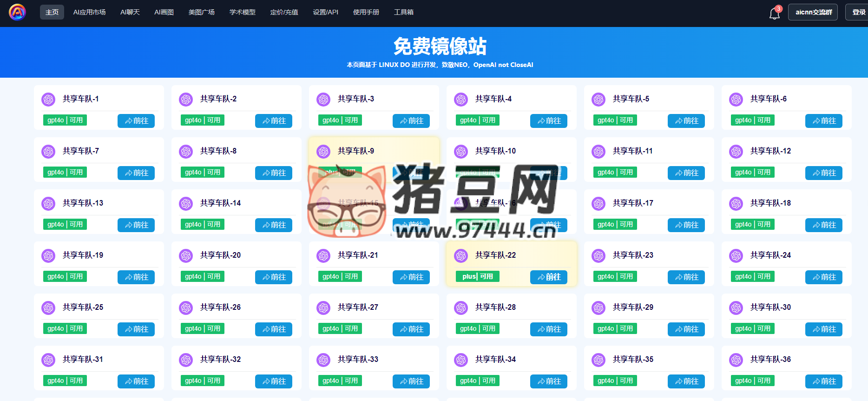Viewport: 868px width, 401px height.
Task: Click the ChatGPT icon of 共享车队-36
Action: pos(736,360)
